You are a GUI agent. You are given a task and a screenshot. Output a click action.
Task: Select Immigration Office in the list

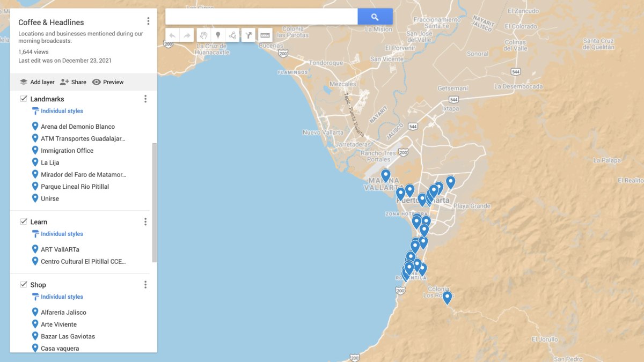tap(67, 151)
